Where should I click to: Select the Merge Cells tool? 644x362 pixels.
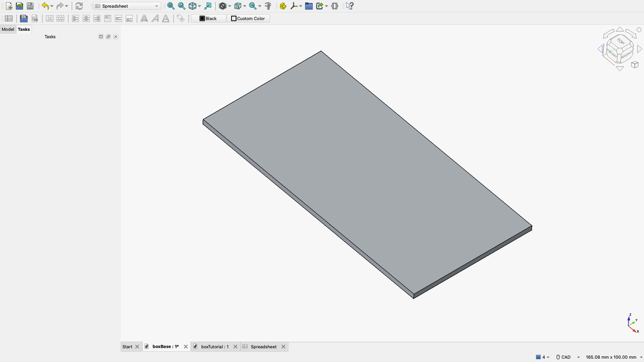pos(49,18)
